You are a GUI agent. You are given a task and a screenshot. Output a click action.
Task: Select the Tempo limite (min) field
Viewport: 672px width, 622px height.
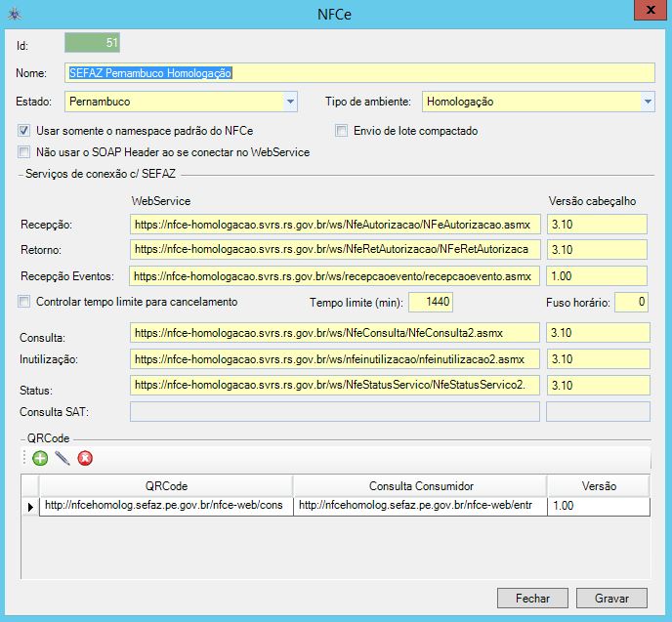point(431,302)
